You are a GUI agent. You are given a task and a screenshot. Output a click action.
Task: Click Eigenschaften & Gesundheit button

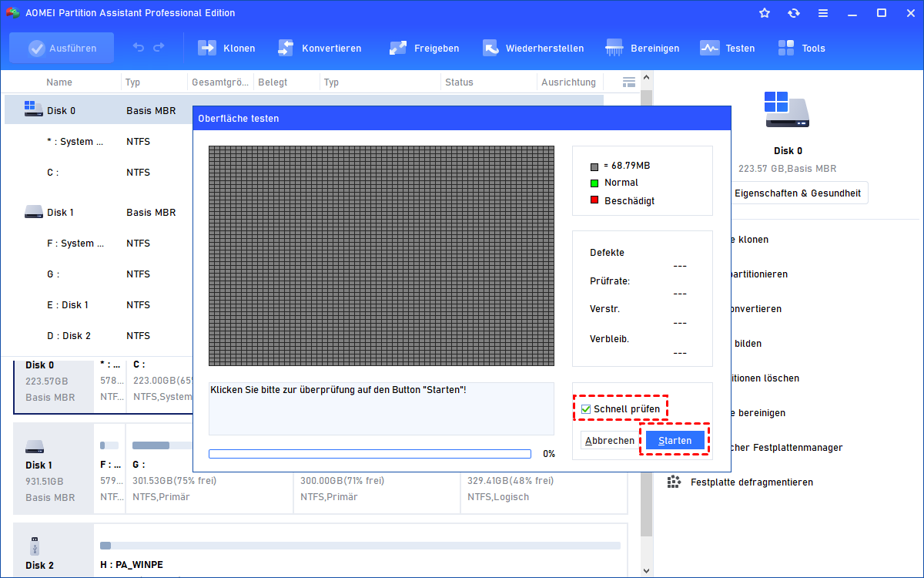(x=798, y=193)
